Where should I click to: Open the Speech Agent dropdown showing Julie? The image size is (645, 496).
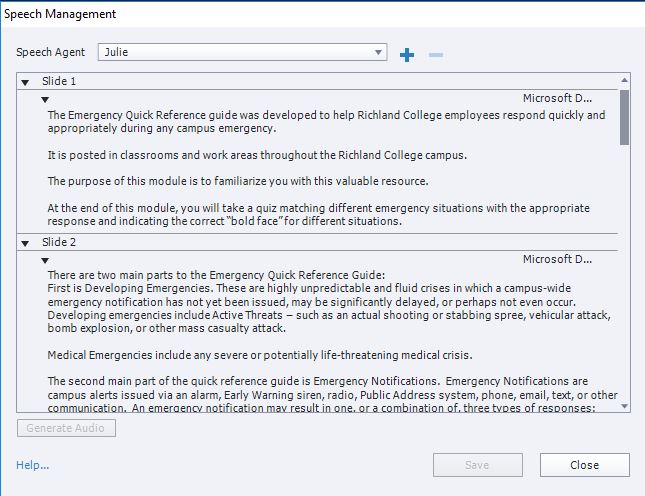point(242,52)
